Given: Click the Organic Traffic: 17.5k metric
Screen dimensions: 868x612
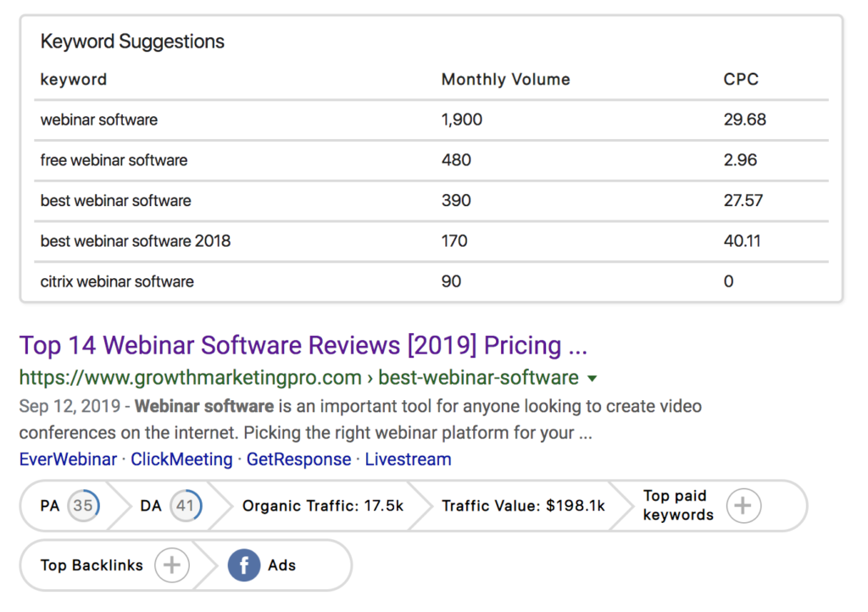Looking at the screenshot, I should click(323, 506).
